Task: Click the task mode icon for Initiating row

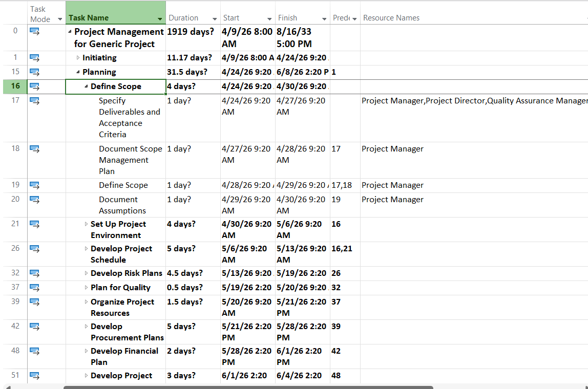Action: pos(34,58)
